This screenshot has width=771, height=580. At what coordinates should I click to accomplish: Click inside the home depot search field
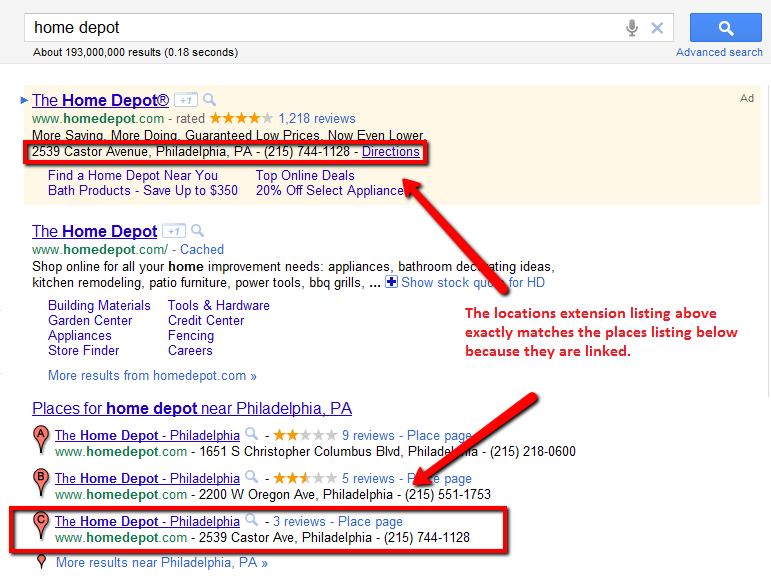320,28
